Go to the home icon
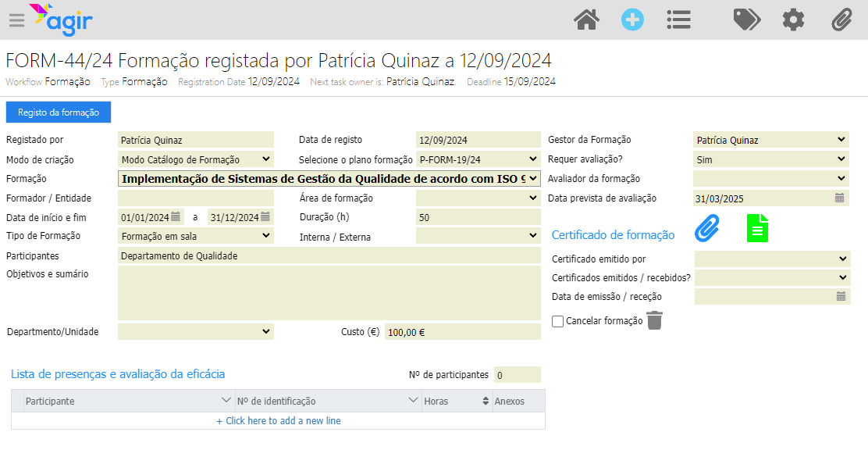 click(586, 20)
